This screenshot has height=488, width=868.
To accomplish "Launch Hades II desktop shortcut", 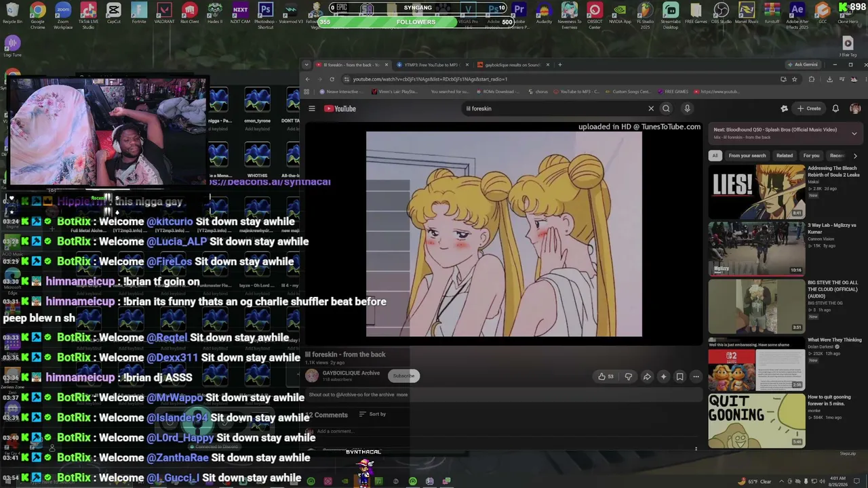I will tap(215, 13).
